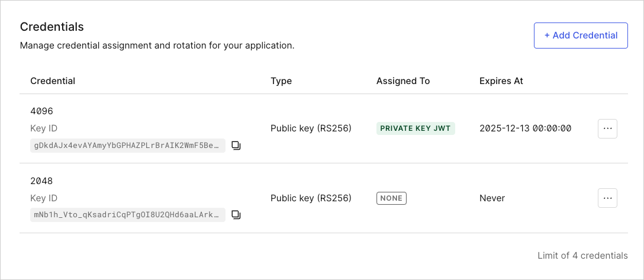Select the Key ID field starting with gDkdAJx4
This screenshot has width=644, height=280.
click(x=128, y=146)
